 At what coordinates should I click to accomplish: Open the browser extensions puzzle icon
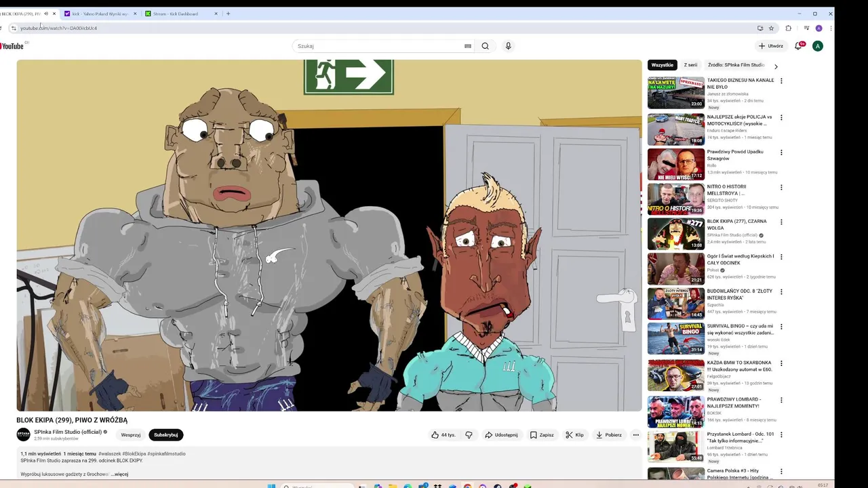pos(788,28)
